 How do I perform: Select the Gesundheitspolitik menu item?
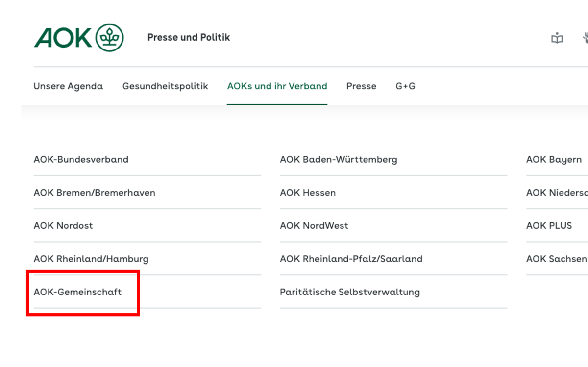pos(165,86)
